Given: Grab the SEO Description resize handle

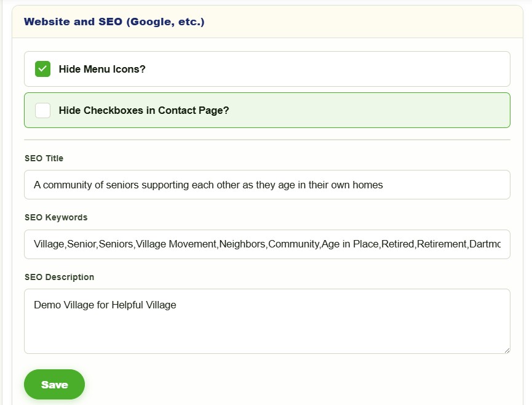Looking at the screenshot, I should (507, 350).
